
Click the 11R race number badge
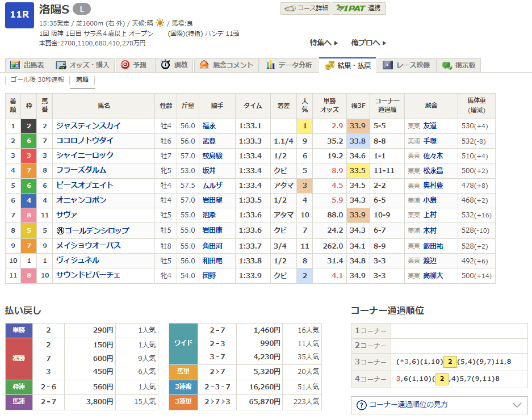click(x=19, y=15)
